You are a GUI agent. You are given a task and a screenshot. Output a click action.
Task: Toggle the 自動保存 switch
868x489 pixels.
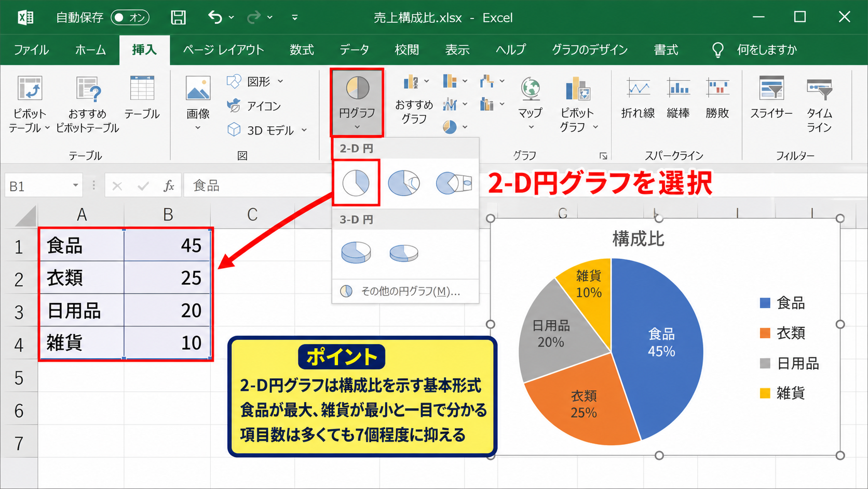click(x=130, y=18)
